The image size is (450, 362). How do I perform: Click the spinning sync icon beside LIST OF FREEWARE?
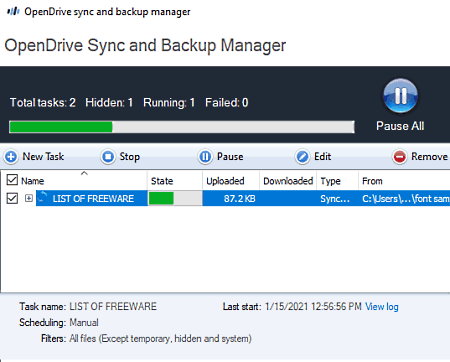point(42,198)
